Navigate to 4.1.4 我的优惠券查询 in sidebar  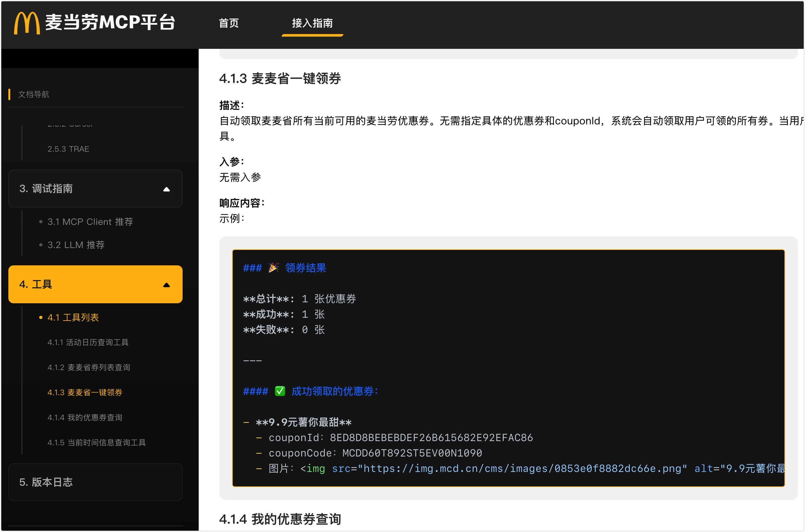[x=85, y=417]
